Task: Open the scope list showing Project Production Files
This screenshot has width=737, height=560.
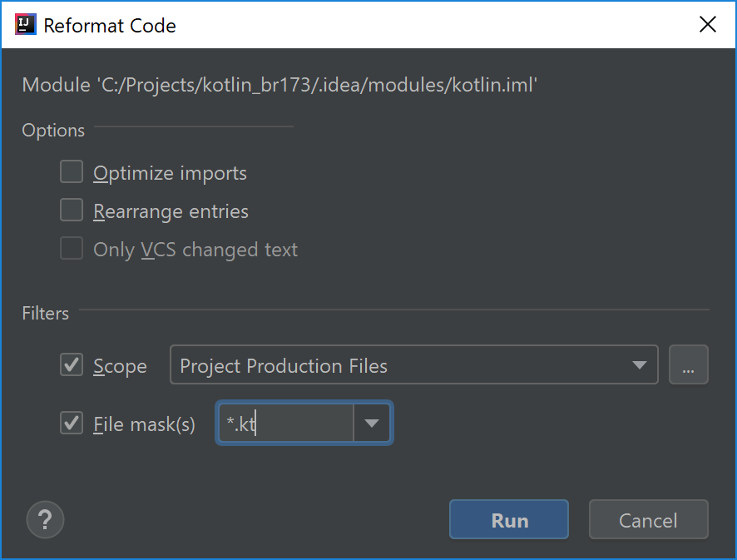Action: tap(413, 364)
